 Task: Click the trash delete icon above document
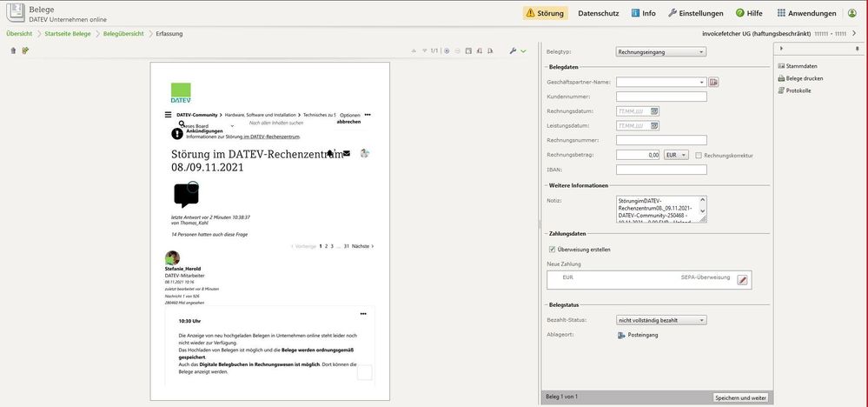(x=13, y=50)
